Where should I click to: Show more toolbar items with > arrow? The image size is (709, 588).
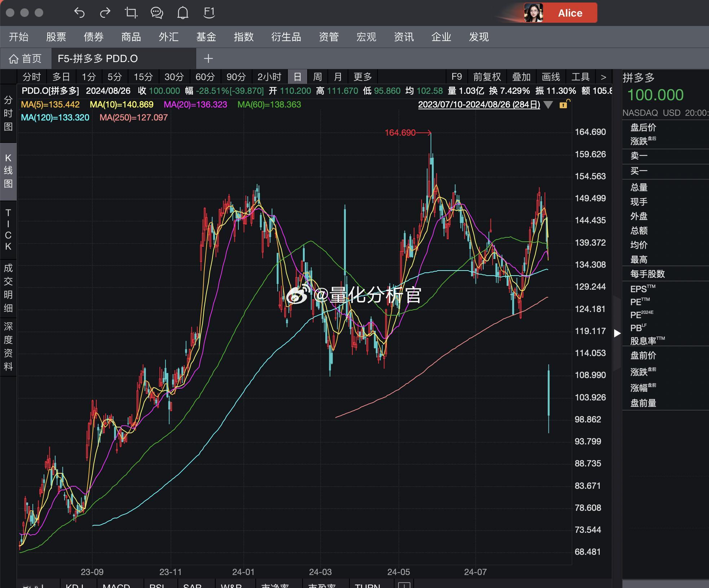[603, 77]
